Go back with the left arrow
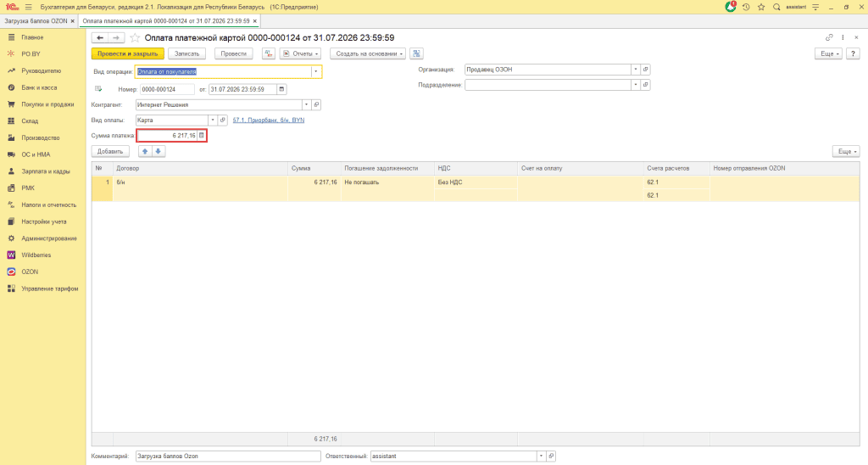The width and height of the screenshot is (868, 465). tap(100, 37)
